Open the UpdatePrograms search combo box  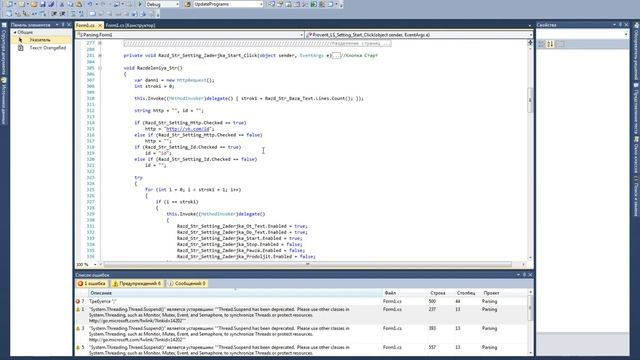(261, 4)
